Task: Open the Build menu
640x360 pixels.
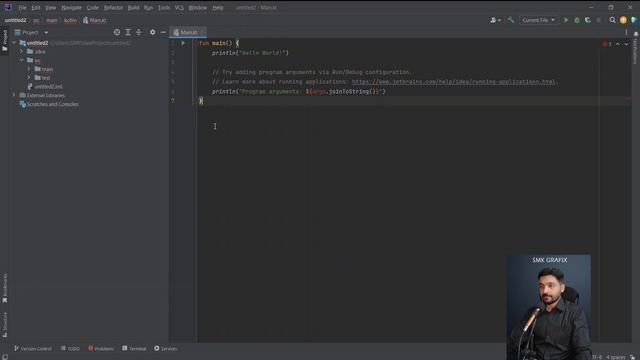Action: (133, 7)
